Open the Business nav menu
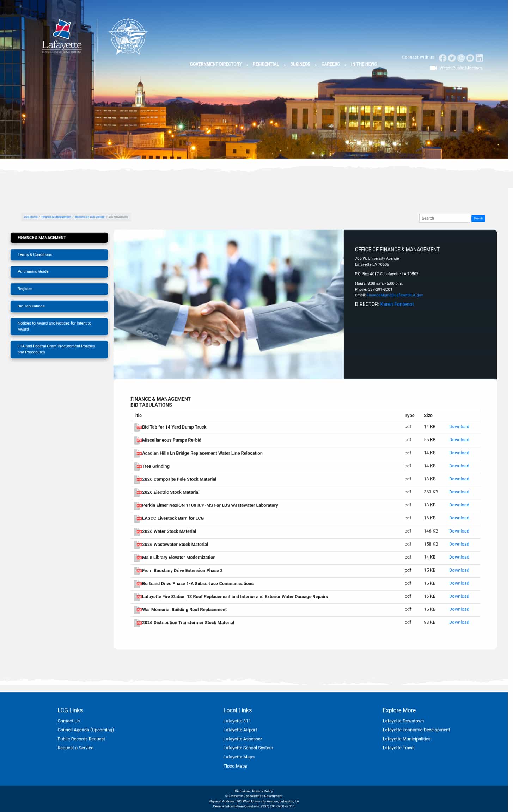Screen dimensions: 513x812 point(300,64)
